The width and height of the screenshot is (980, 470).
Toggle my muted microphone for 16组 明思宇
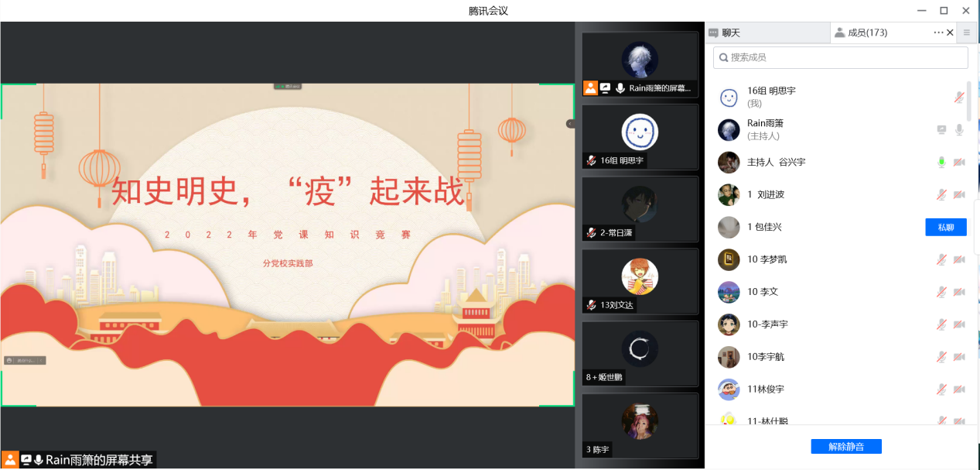959,97
